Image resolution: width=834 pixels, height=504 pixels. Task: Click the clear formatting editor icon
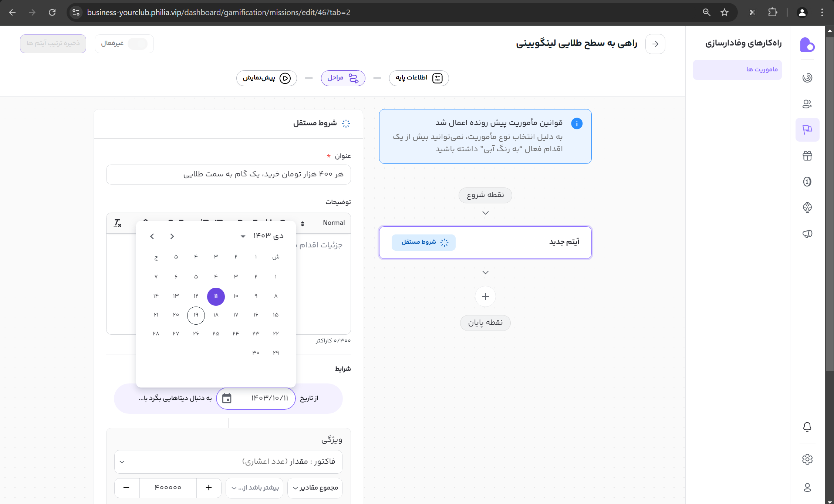point(118,223)
